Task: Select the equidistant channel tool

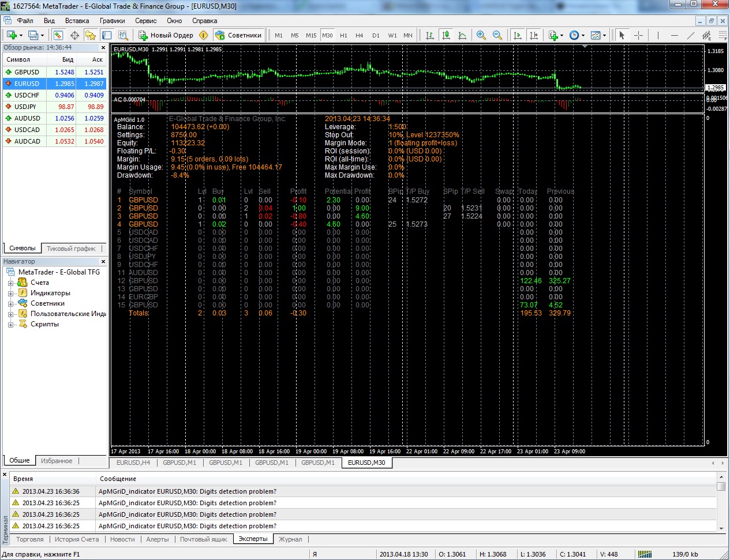Action: (707, 35)
